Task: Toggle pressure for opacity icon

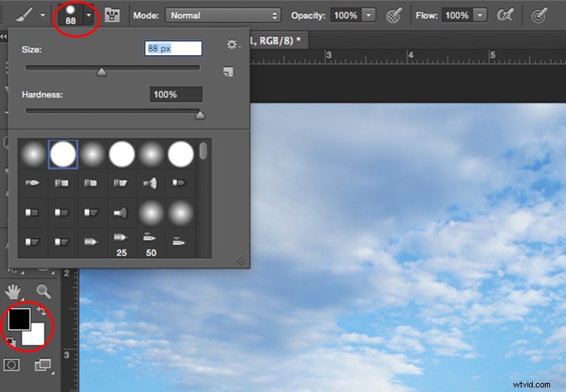Action: [394, 16]
